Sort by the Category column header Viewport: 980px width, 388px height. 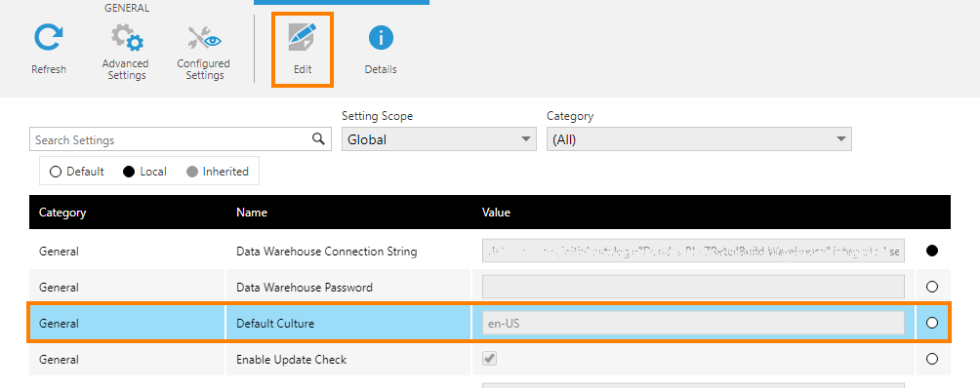click(x=62, y=213)
